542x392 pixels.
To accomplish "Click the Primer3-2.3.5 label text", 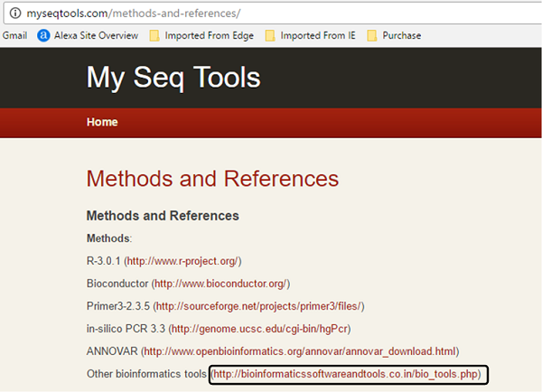I will pos(118,306).
